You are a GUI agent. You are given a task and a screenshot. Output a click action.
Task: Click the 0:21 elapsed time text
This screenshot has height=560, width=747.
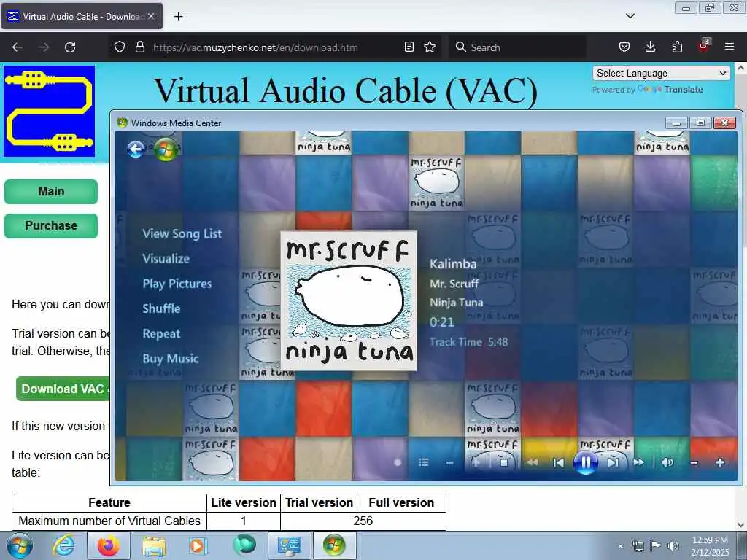point(441,322)
